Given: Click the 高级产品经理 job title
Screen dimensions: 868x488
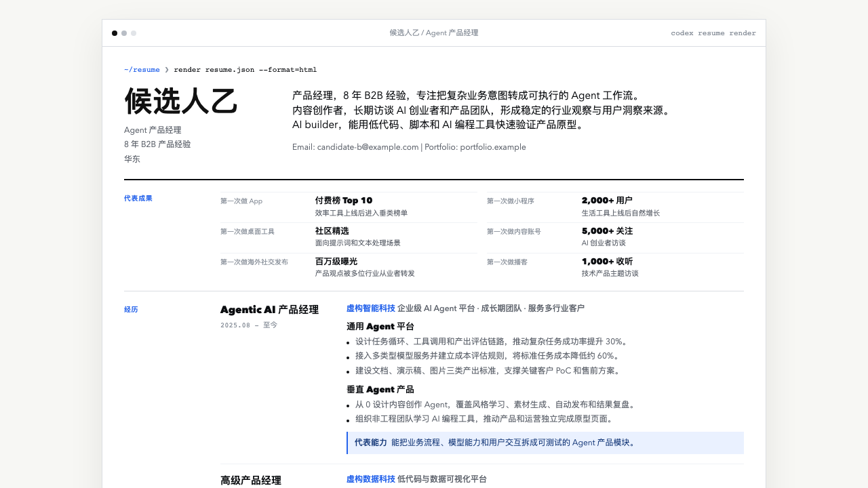Looking at the screenshot, I should tap(251, 481).
